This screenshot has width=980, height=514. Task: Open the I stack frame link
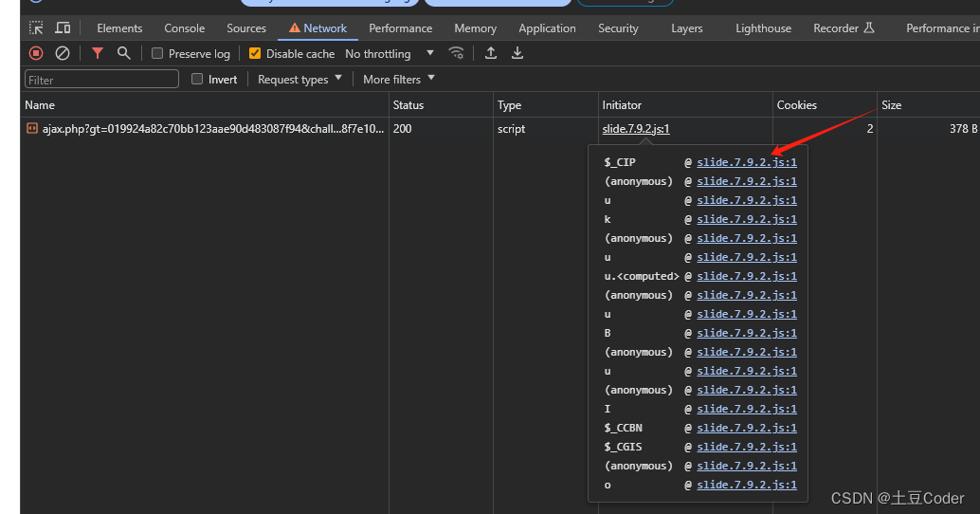point(747,409)
